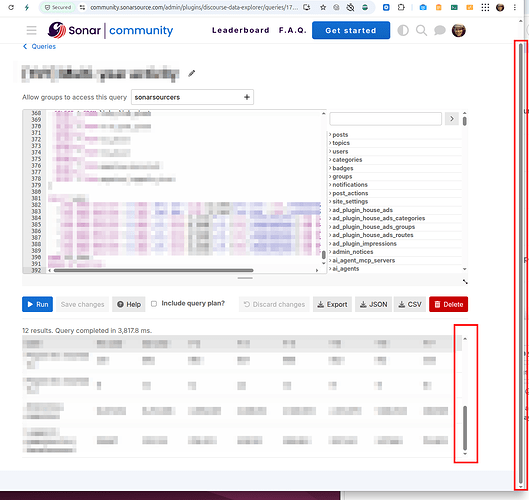Focus the schema search input field

pos(385,119)
